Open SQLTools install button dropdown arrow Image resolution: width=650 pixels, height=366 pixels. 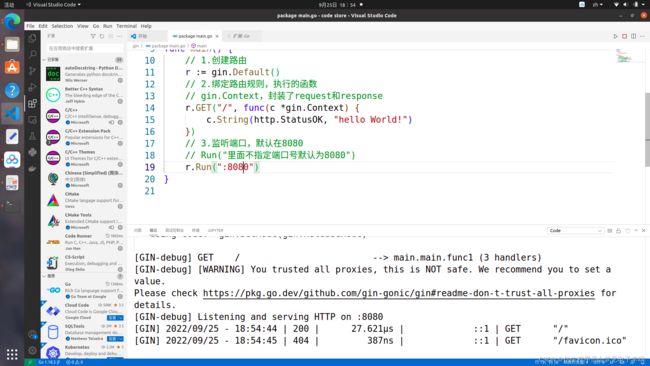pyautogui.click(x=121, y=339)
